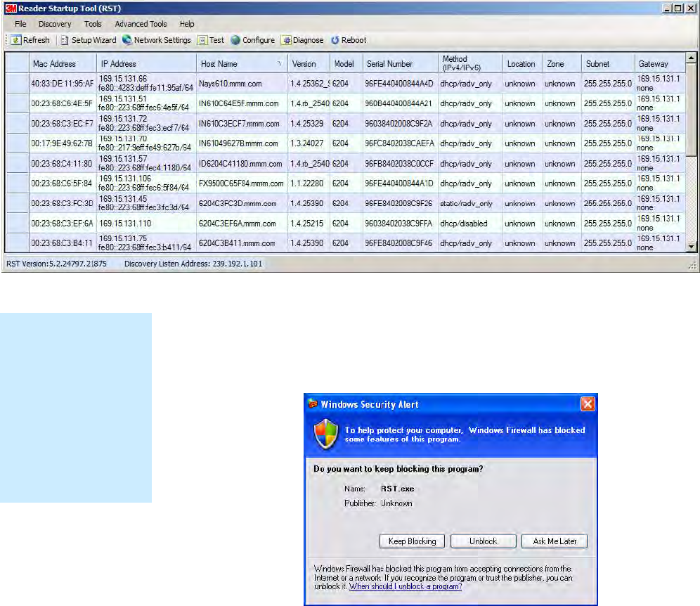Viewport: 700px width, 606px height.
Task: Click serial number 96FE440400844A4D
Action: pyautogui.click(x=399, y=84)
